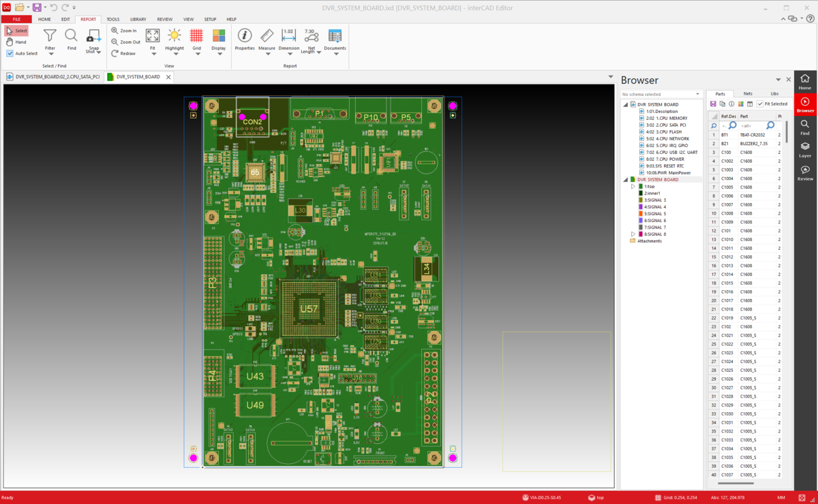Switch to the TOOLS ribbon tab
818x504 pixels.
[112, 20]
